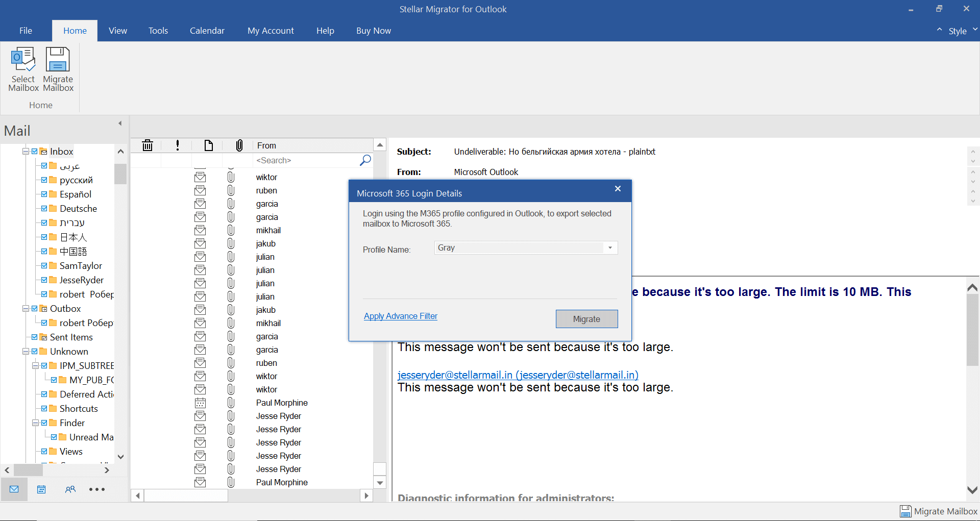
Task: Select the Mail view envelope icon
Action: click(x=14, y=489)
